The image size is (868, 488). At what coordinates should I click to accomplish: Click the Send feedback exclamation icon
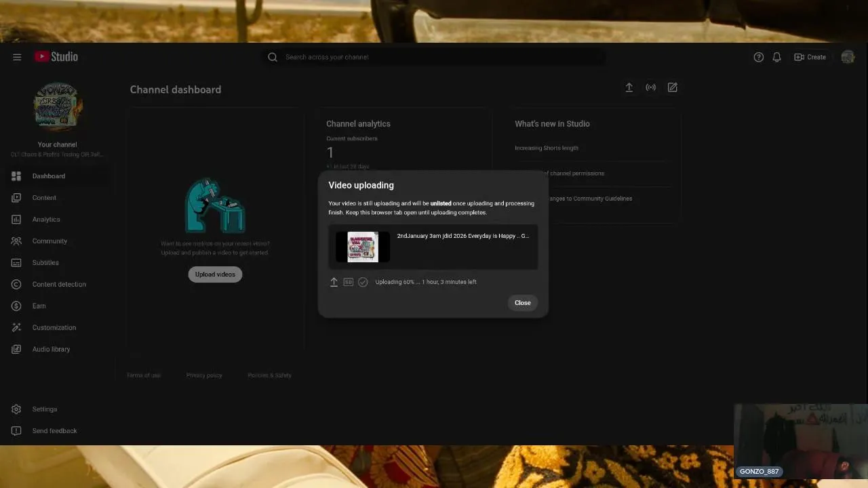[16, 431]
